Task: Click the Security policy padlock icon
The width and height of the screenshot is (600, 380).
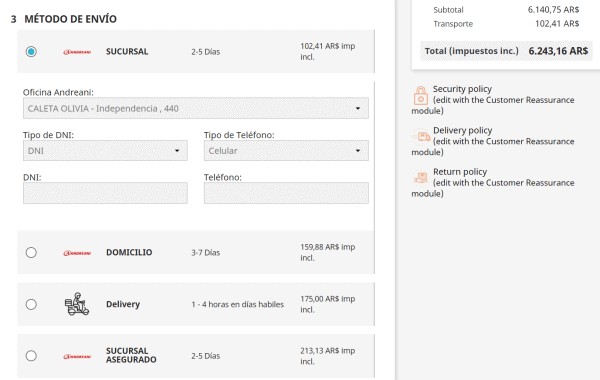Action: coord(421,96)
